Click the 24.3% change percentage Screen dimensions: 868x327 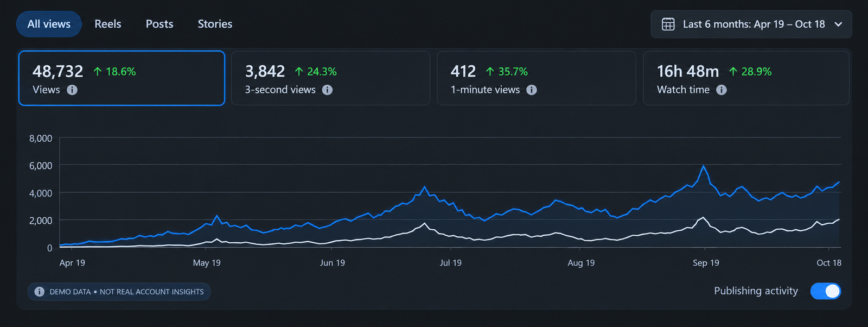coord(322,72)
